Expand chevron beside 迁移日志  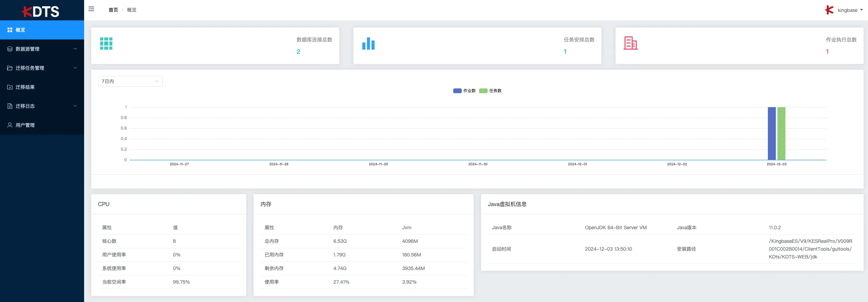[75, 106]
